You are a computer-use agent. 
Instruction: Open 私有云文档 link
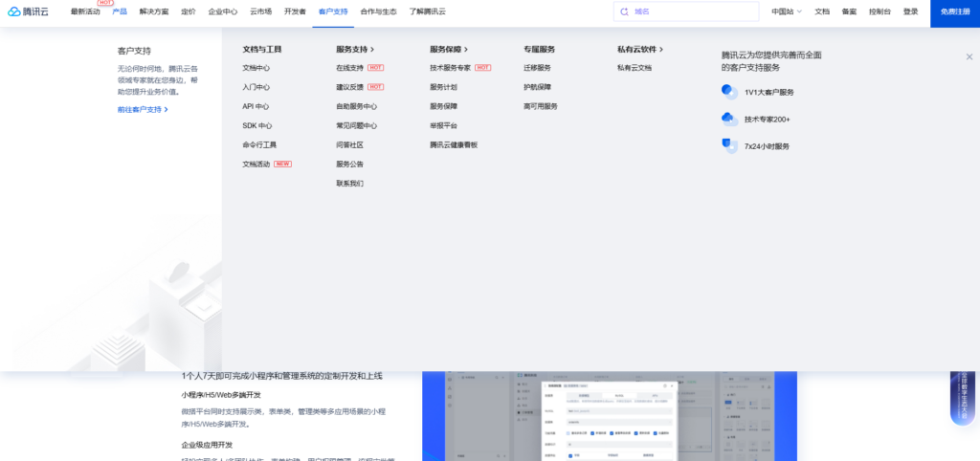click(635, 68)
